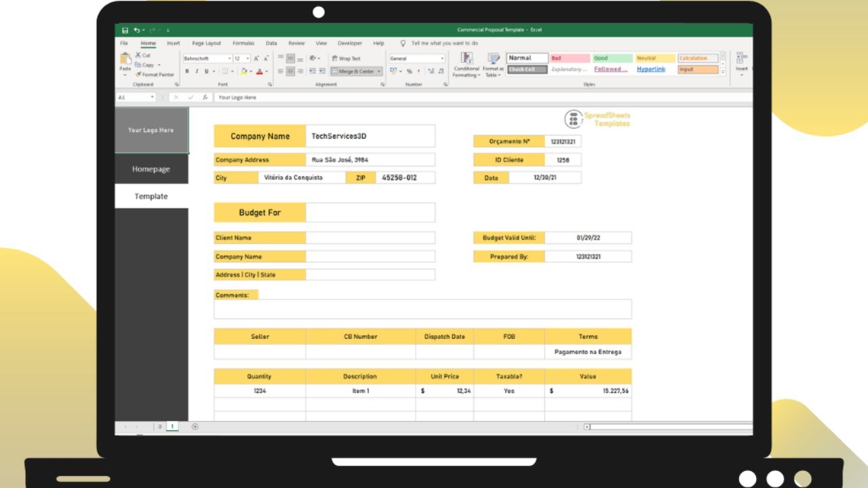Toggle Italic formatting
This screenshot has width=868, height=488.
(x=197, y=71)
